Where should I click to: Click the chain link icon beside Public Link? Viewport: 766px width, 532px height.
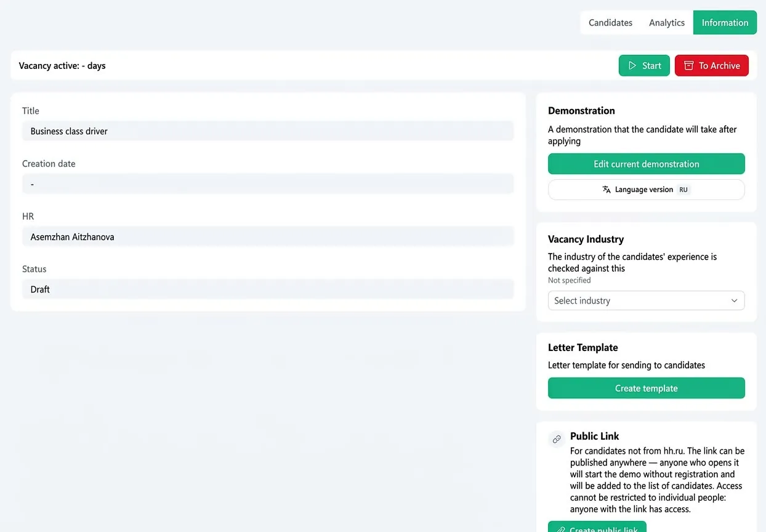557,439
